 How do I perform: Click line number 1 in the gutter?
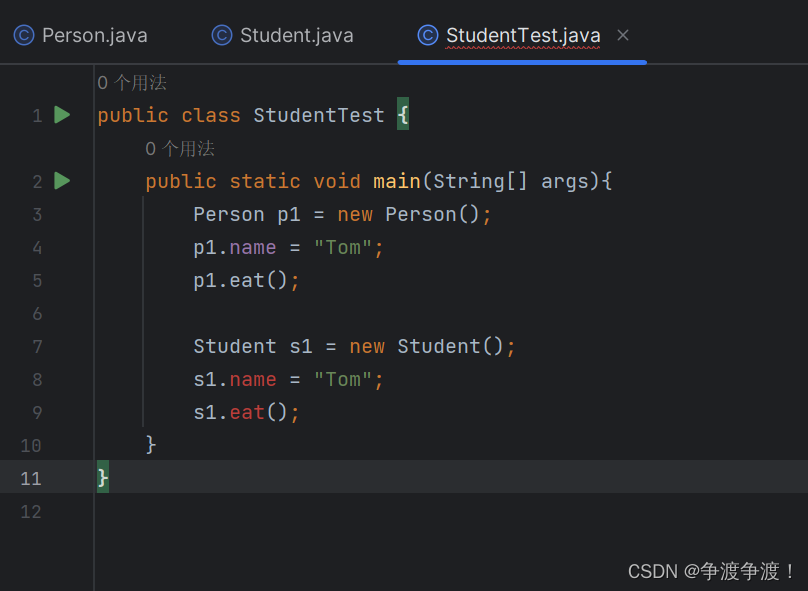37,115
